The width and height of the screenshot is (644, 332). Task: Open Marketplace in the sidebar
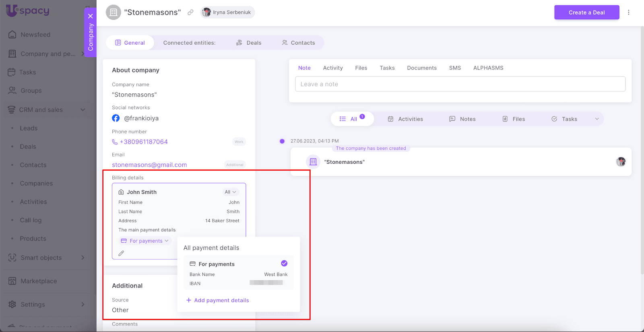(x=39, y=281)
